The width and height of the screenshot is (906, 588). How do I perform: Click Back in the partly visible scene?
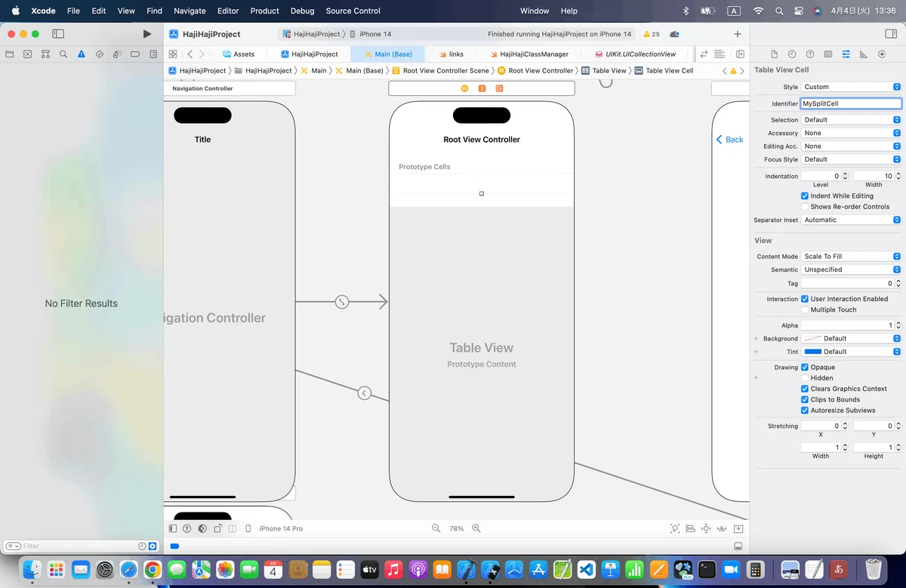point(729,140)
